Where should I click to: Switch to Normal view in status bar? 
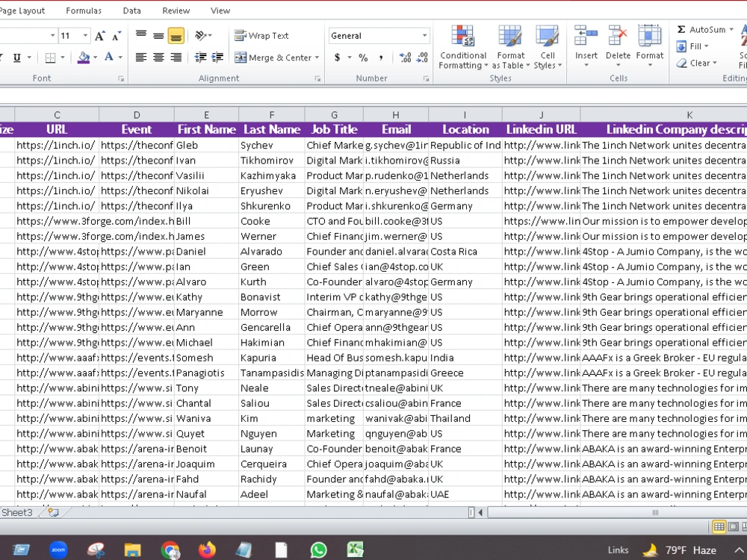tap(719, 526)
